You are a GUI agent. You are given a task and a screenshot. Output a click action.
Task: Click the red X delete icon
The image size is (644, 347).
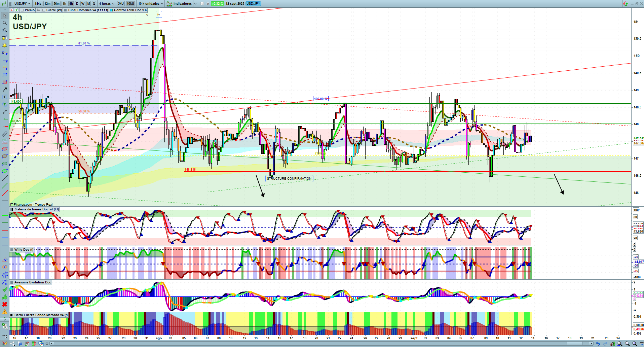[x=5, y=304]
